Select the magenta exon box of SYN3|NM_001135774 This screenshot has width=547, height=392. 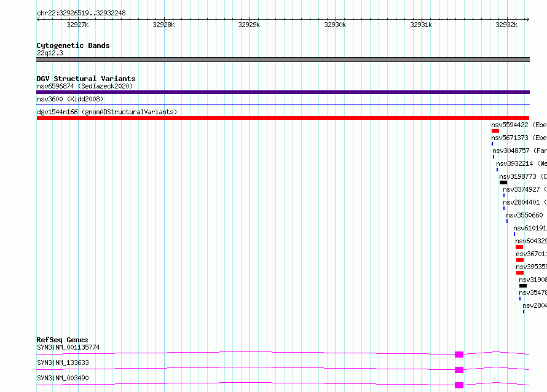(x=459, y=355)
